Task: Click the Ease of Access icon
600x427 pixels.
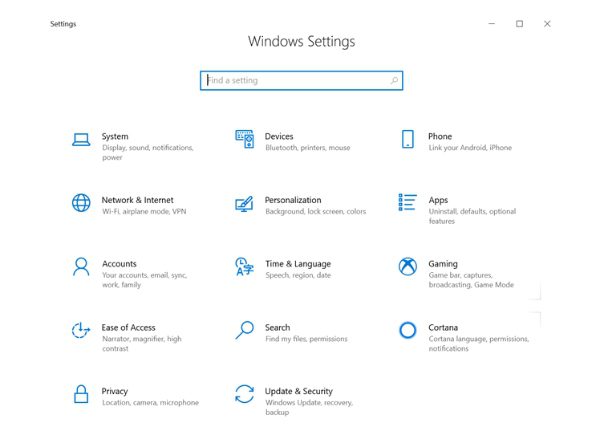Action: tap(81, 330)
